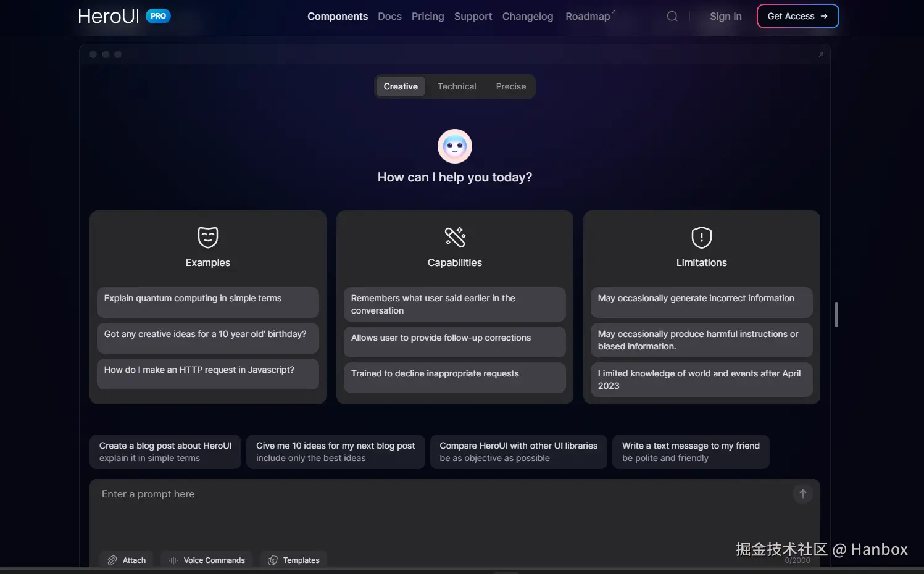The image size is (924, 574).
Task: Open the Support link
Action: click(473, 16)
